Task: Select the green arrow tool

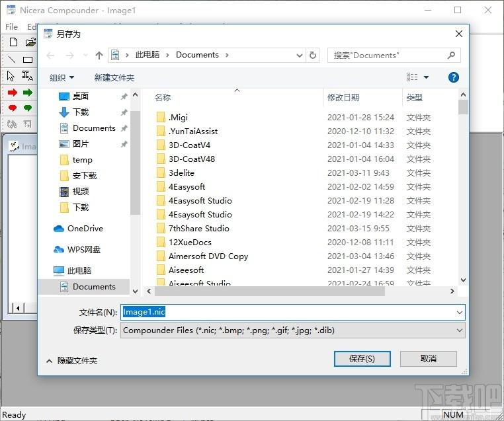Action: 28,93
